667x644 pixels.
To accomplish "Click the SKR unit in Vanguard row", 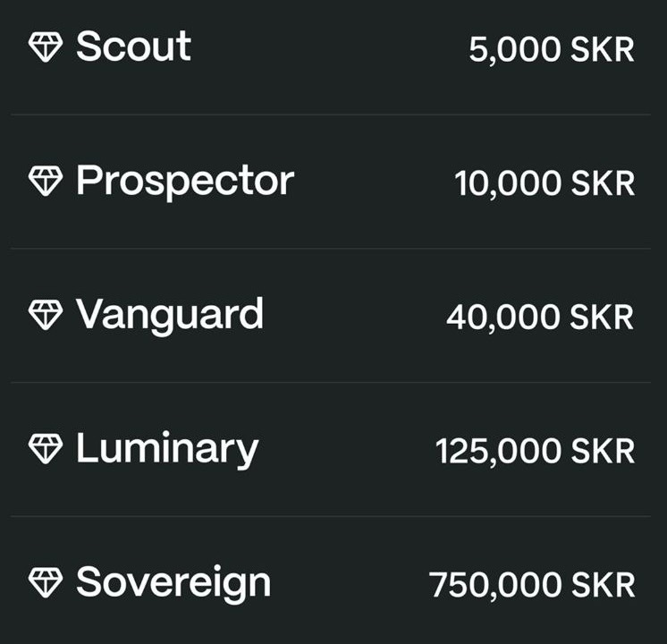I will (x=603, y=318).
